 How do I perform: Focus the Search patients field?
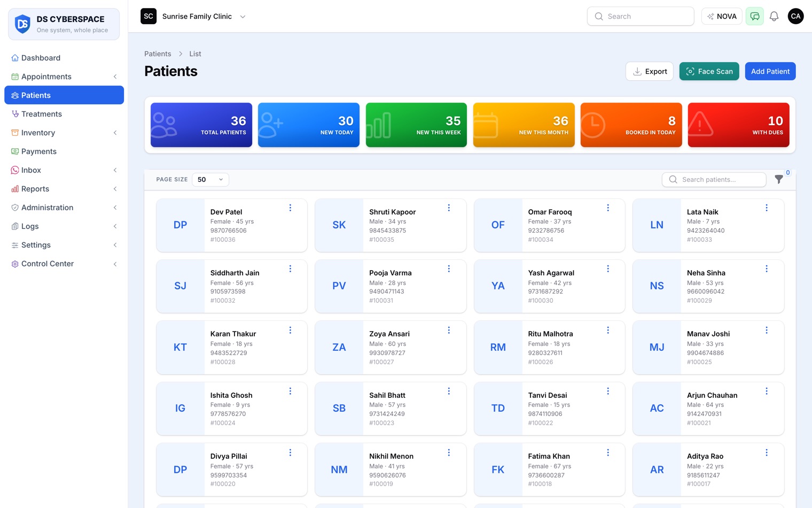pos(714,180)
